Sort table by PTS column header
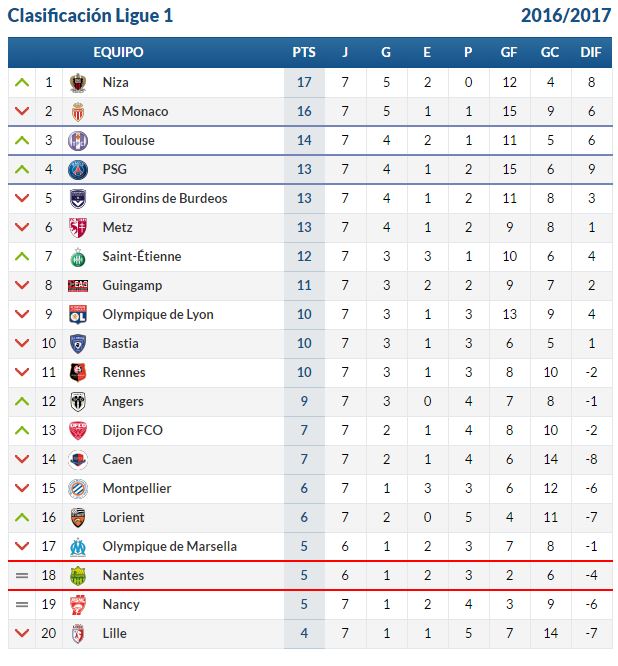 pyautogui.click(x=304, y=52)
